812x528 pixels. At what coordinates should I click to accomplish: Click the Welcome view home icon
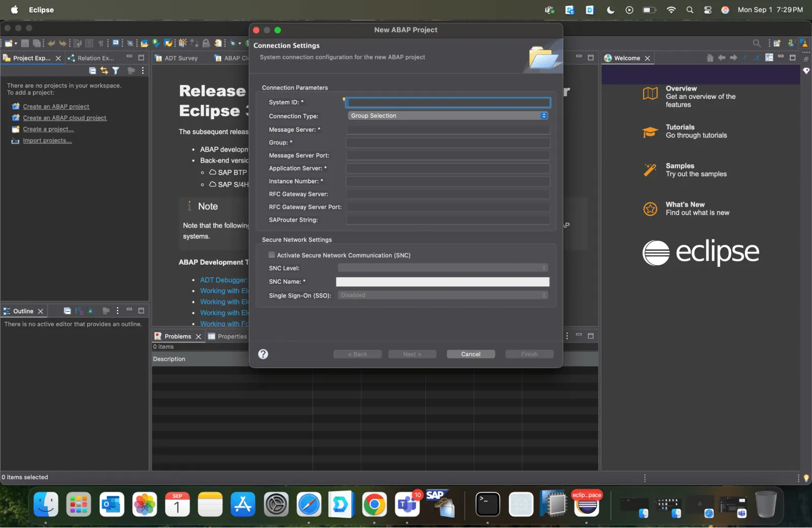coord(710,58)
